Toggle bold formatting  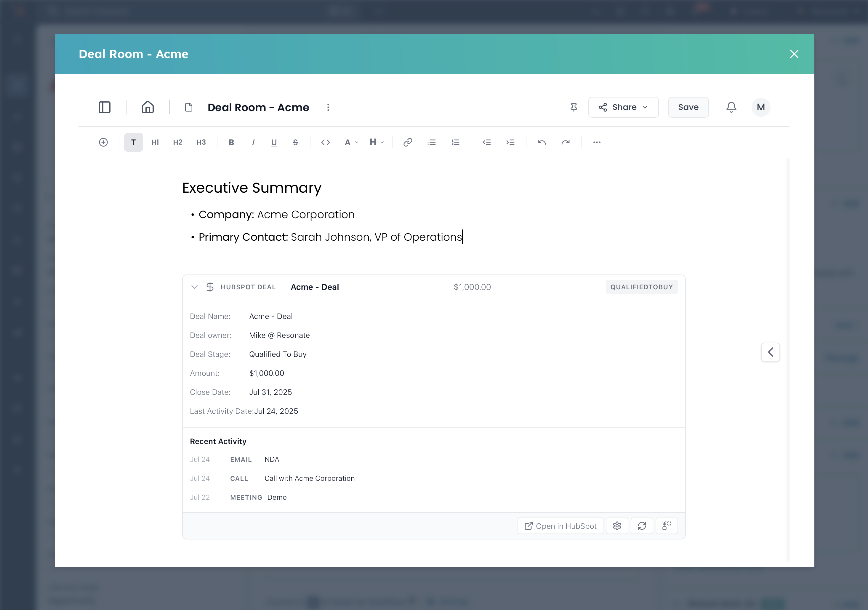[x=231, y=142]
